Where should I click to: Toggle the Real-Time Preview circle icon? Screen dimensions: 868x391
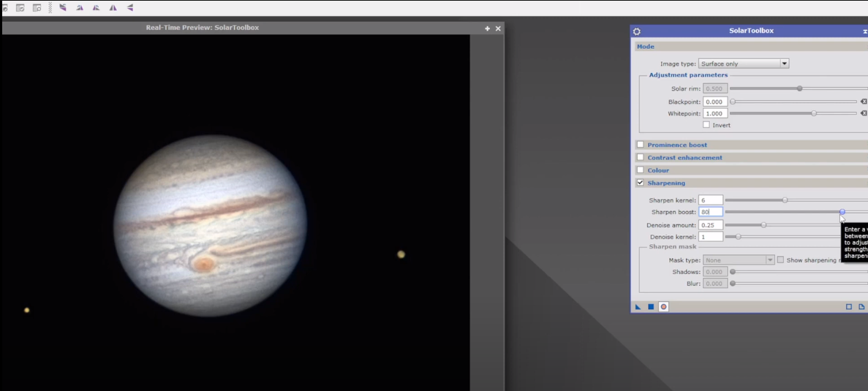point(664,307)
